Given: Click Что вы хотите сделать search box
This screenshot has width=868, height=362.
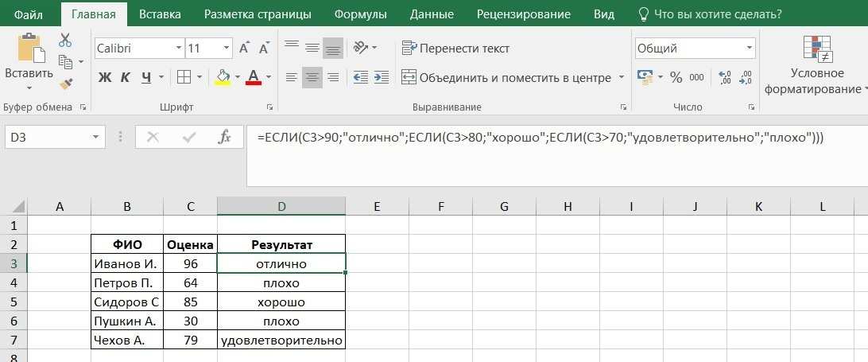Looking at the screenshot, I should point(711,14).
